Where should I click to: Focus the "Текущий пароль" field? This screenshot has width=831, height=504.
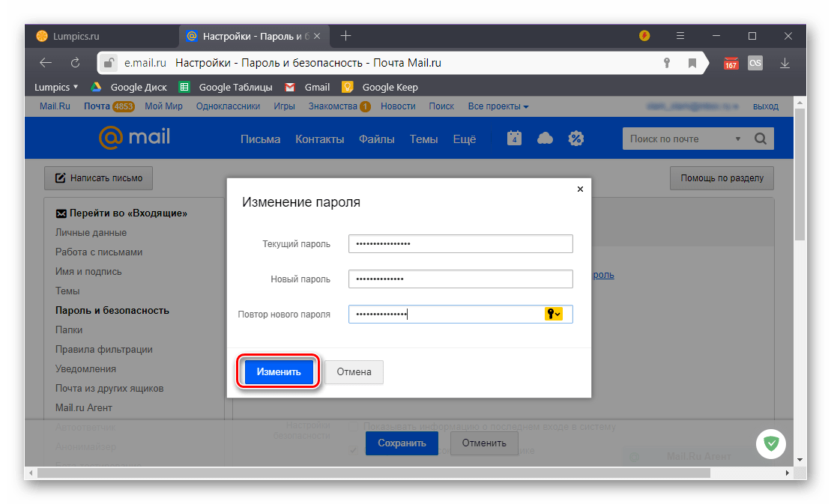click(x=460, y=244)
